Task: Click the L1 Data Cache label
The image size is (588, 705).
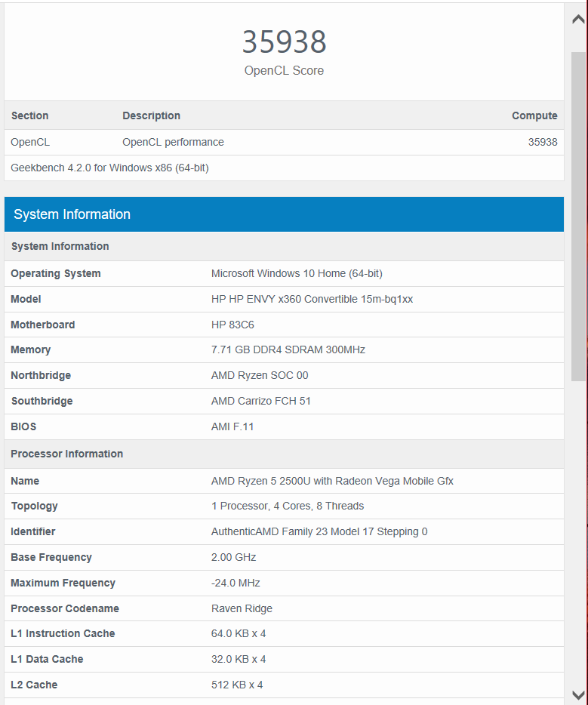Action: pos(48,659)
